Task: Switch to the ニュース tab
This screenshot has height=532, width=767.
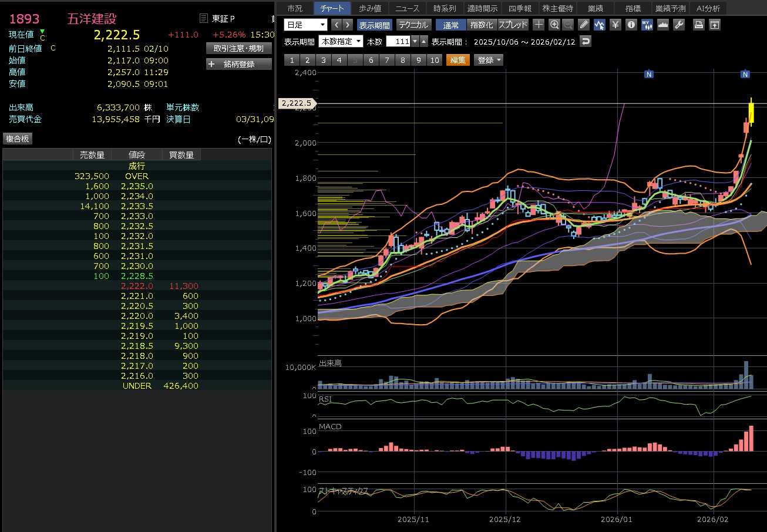Action: tap(408, 8)
